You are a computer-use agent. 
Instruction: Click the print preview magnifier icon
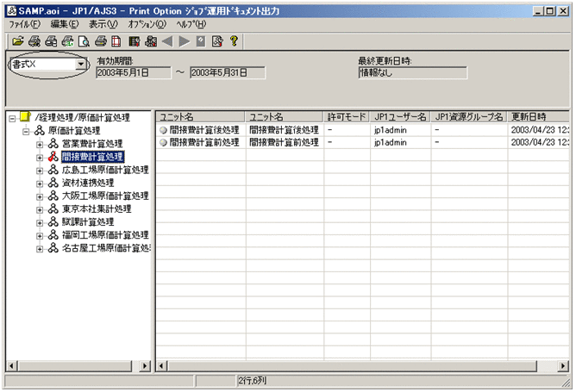(84, 40)
